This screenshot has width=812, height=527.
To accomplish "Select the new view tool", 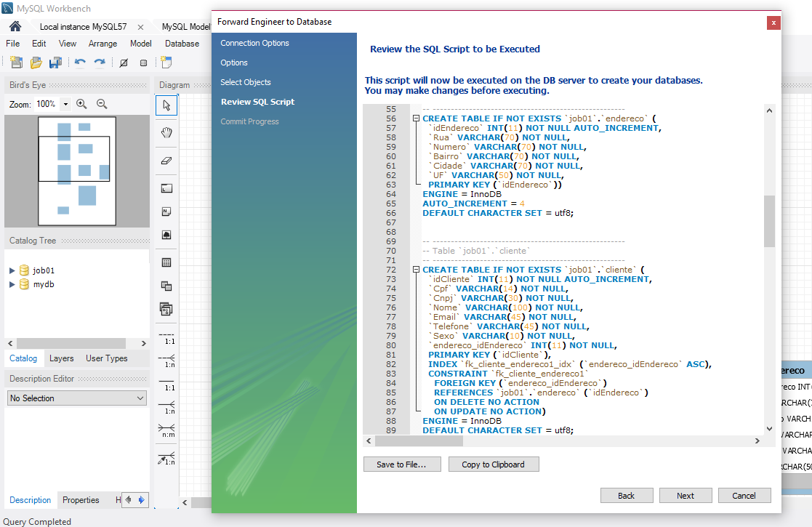I will (166, 286).
